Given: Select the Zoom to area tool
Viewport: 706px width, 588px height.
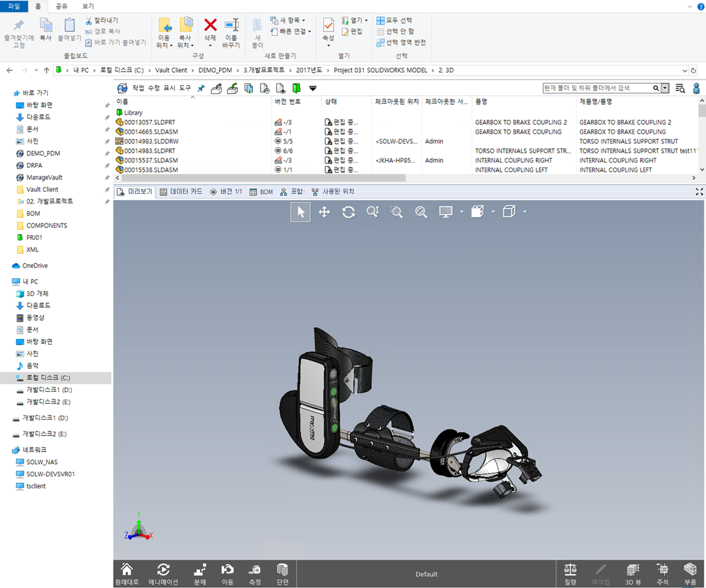Looking at the screenshot, I should click(x=397, y=212).
